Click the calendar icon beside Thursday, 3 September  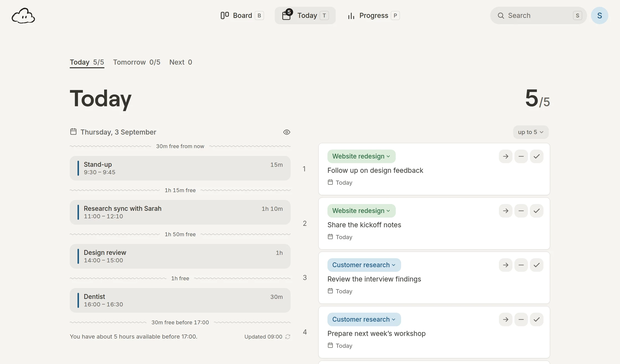73,132
